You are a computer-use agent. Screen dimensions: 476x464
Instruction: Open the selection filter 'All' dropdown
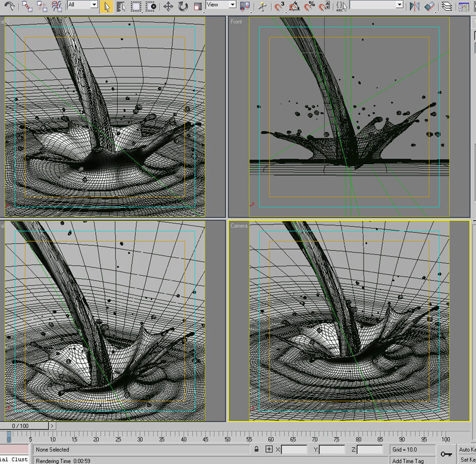(x=83, y=5)
